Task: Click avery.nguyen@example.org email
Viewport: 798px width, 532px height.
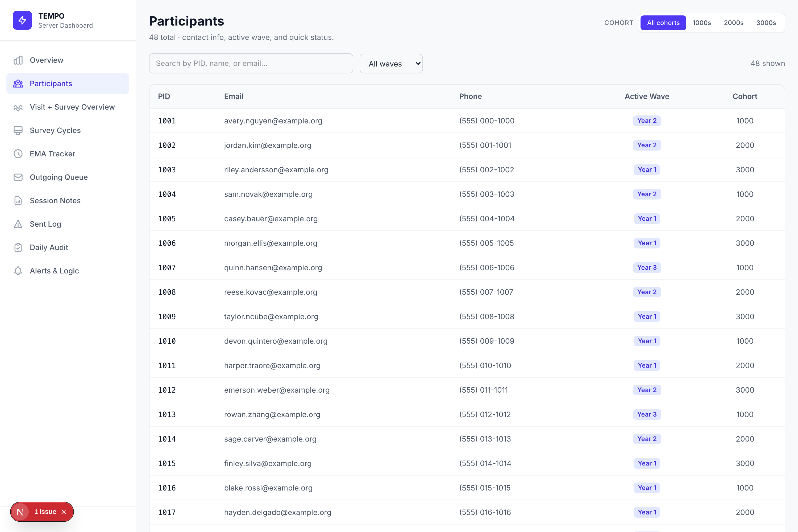Action: pos(273,121)
